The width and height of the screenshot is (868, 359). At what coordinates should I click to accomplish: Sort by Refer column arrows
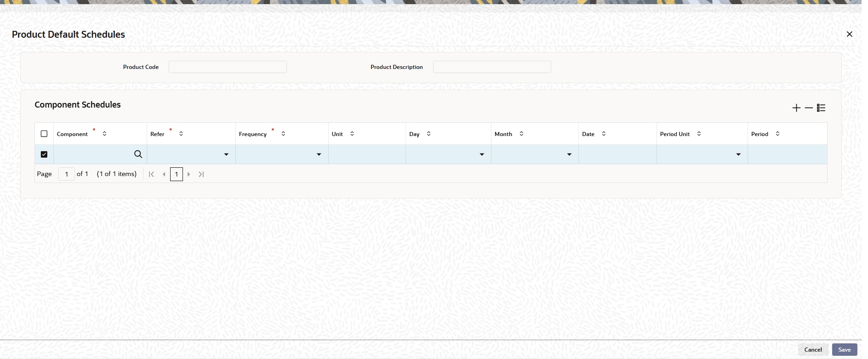tap(181, 134)
